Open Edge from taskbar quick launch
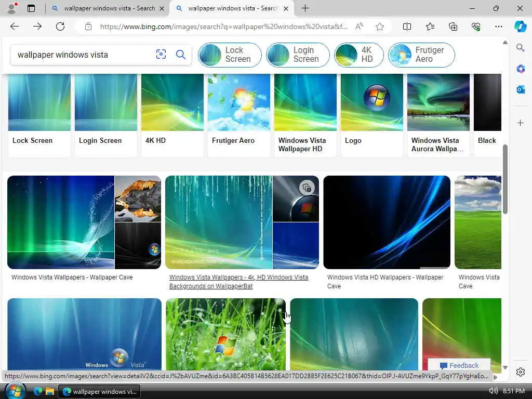The image size is (532, 399). pyautogui.click(x=37, y=391)
